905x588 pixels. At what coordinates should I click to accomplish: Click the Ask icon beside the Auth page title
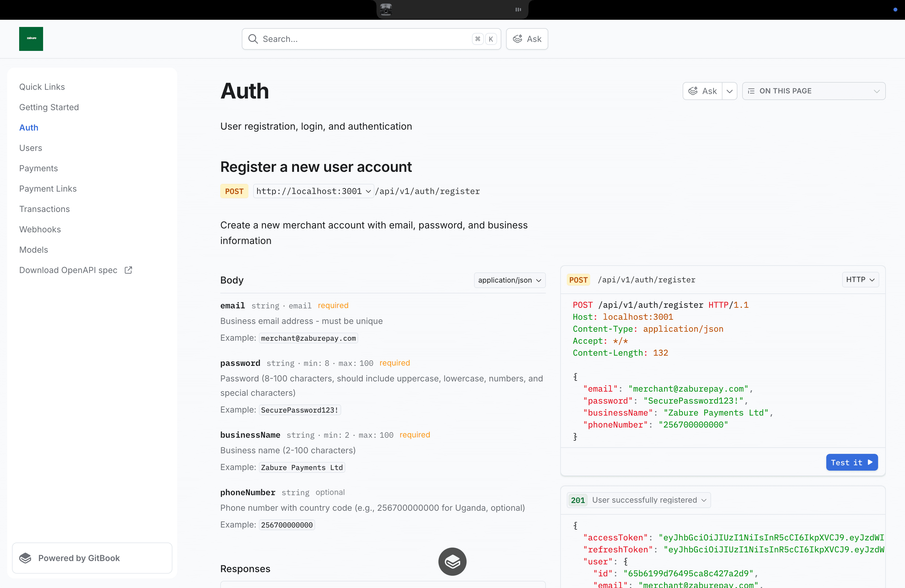pyautogui.click(x=693, y=91)
